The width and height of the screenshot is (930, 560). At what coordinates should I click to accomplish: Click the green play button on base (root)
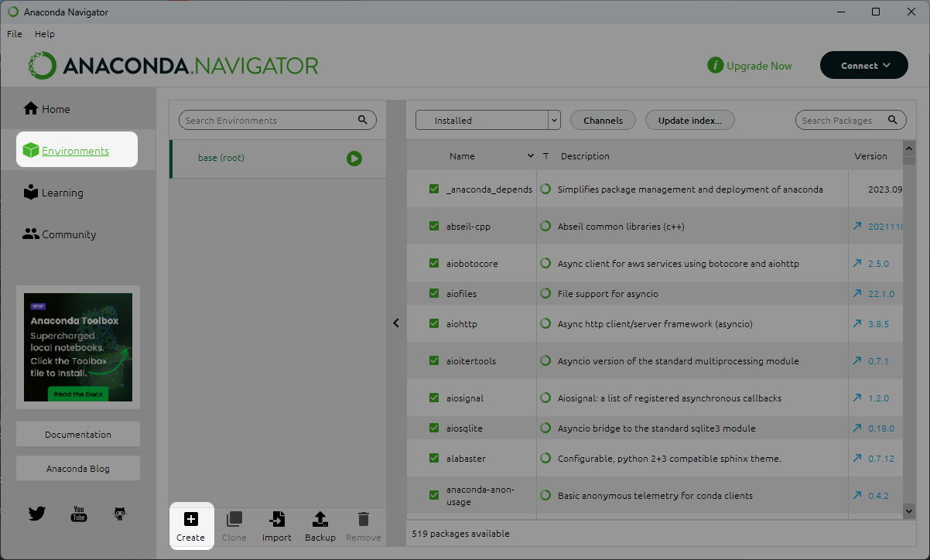coord(354,159)
